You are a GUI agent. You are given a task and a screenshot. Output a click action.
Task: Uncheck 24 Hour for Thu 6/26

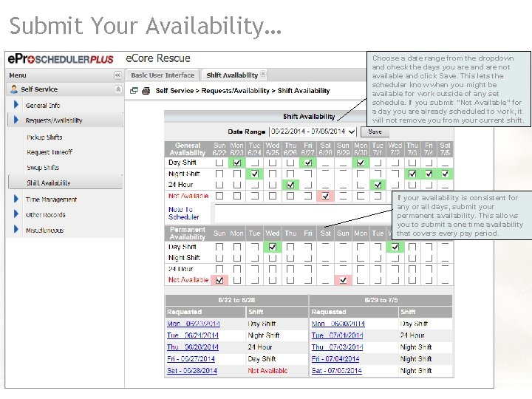[x=290, y=185]
